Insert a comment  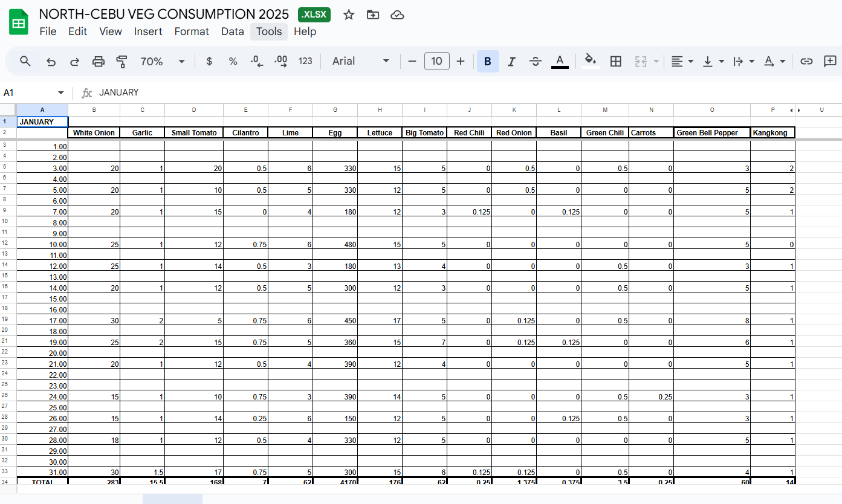tap(830, 61)
